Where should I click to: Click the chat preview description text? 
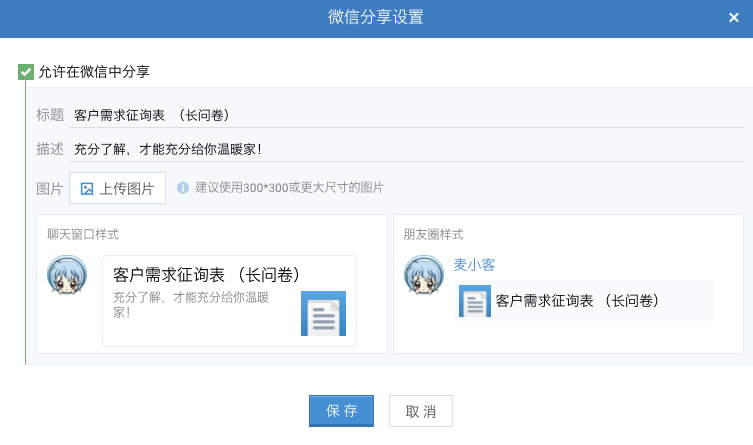191,304
